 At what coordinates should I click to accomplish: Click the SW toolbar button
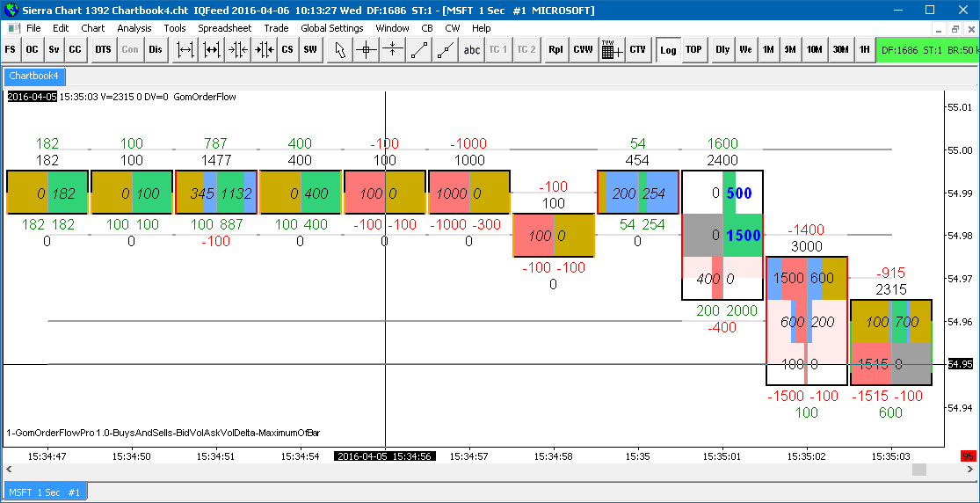tap(310, 50)
